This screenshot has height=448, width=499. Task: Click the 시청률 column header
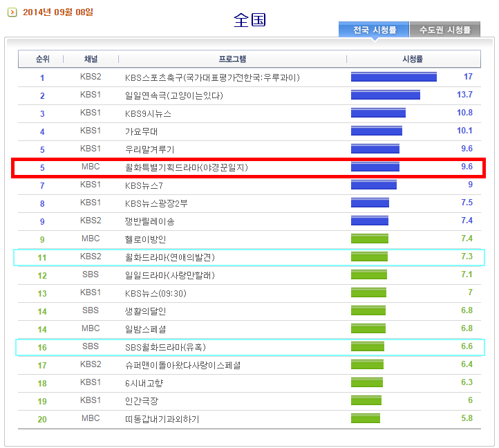point(413,59)
